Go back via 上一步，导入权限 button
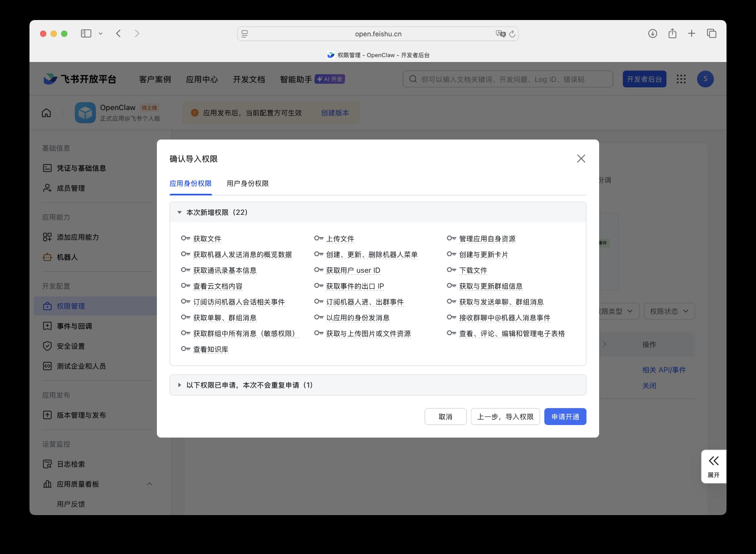This screenshot has width=756, height=554. click(505, 416)
